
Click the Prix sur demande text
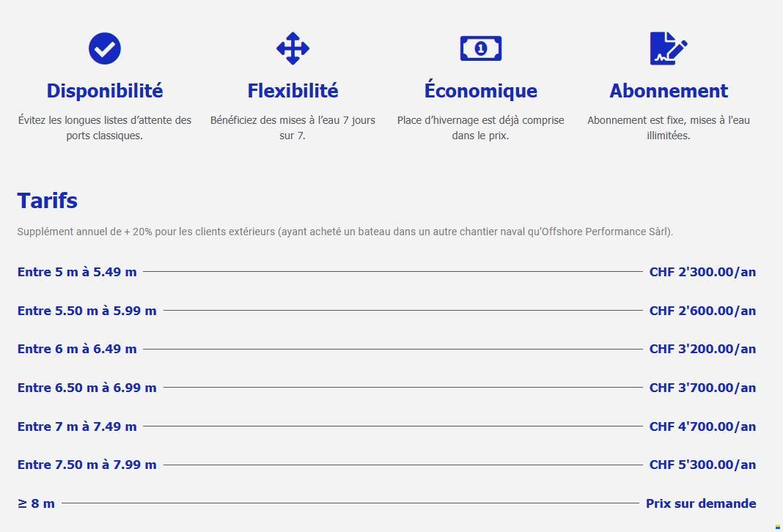point(701,503)
